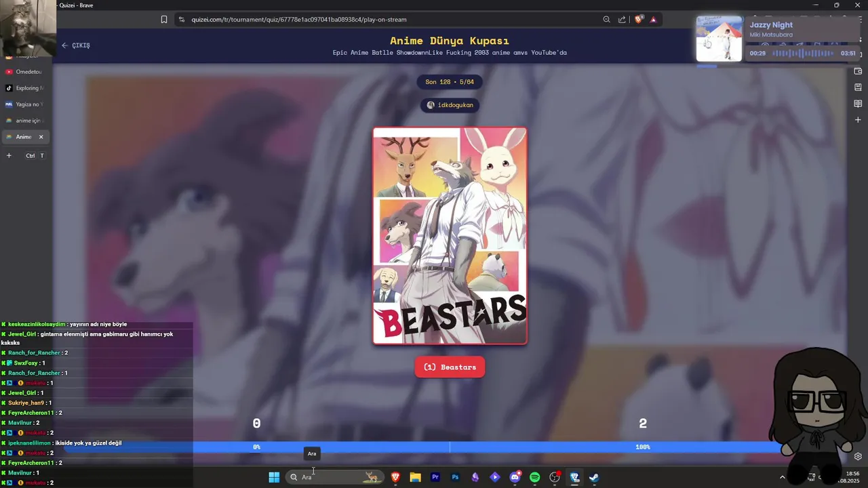Open Brave Rewards triangle icon

(653, 20)
